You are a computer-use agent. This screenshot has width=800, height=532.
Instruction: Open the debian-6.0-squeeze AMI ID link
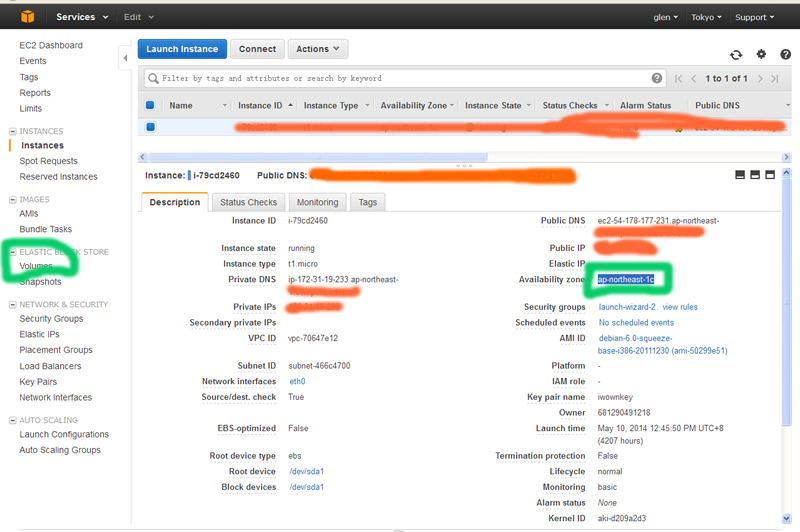pos(662,344)
